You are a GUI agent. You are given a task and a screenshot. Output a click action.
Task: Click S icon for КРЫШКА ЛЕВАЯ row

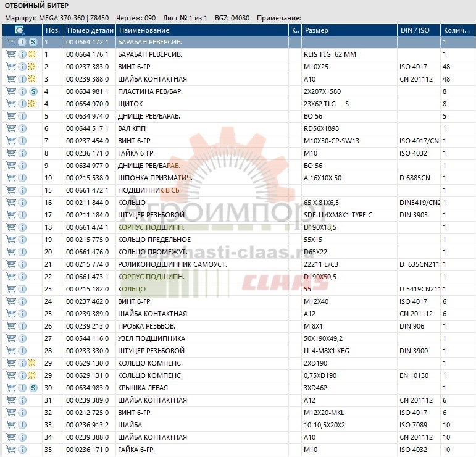click(x=33, y=388)
